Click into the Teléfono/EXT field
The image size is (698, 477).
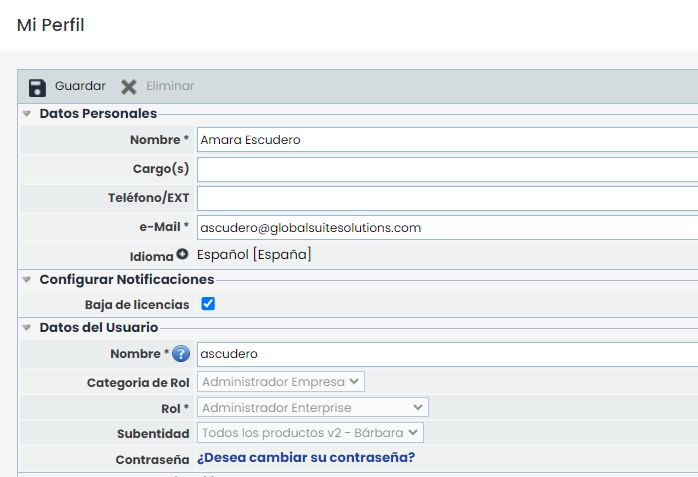click(446, 198)
